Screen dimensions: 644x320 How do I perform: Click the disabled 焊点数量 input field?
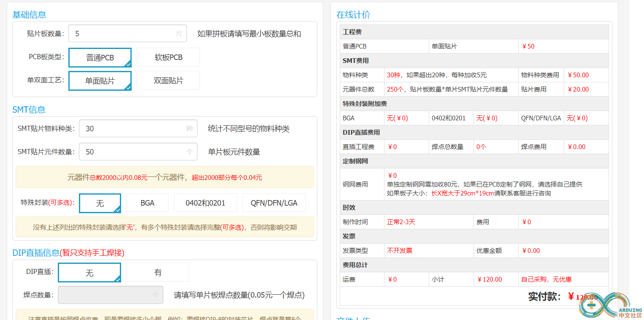coord(111,295)
